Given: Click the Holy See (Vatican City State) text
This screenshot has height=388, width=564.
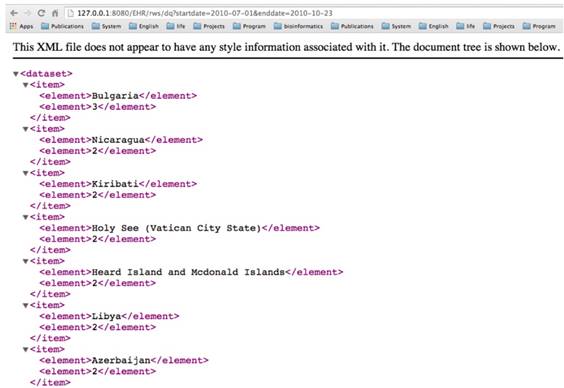Looking at the screenshot, I should point(176,228).
